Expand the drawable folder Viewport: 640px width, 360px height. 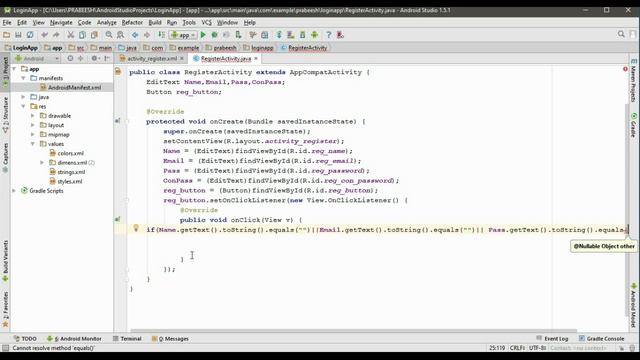coord(33,116)
